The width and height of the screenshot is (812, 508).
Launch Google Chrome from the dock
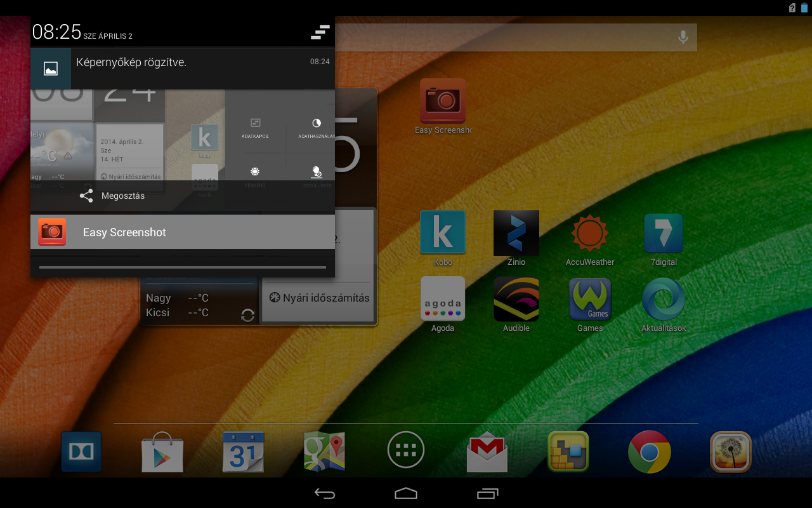tap(650, 451)
